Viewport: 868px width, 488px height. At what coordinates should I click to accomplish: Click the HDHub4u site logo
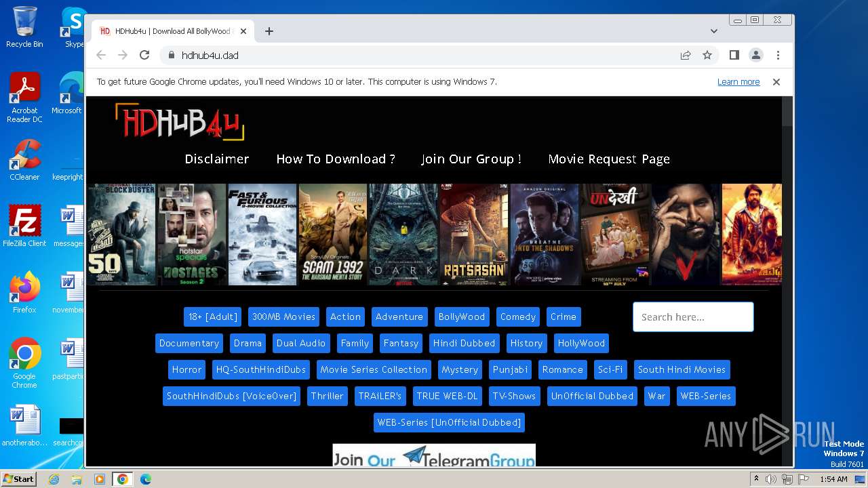point(179,122)
